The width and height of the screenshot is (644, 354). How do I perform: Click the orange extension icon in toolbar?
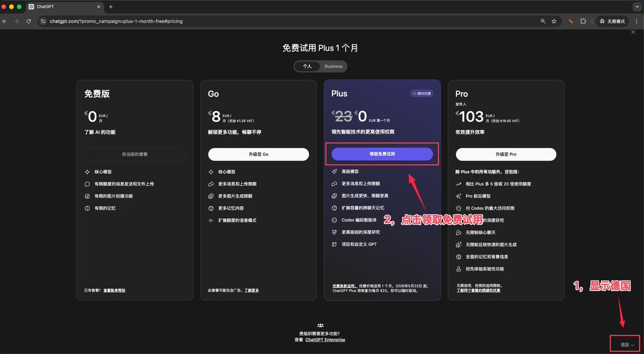570,21
